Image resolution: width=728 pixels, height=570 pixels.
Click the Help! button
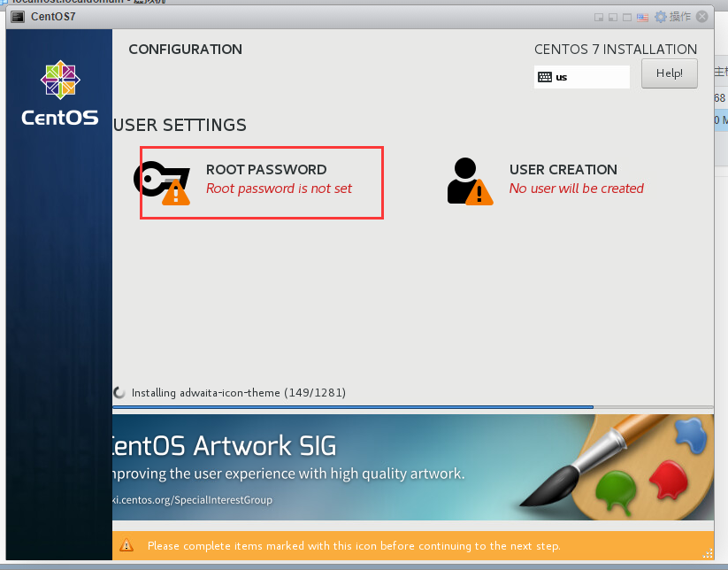tap(669, 73)
